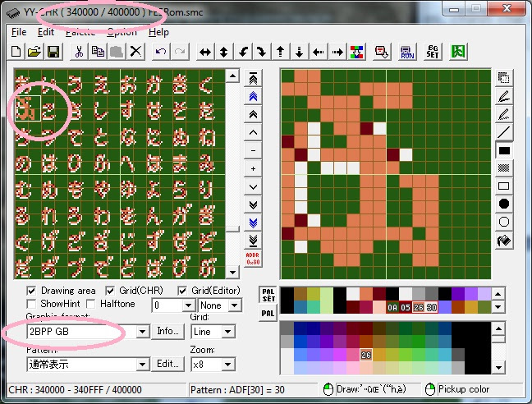Step address back with minus button
Viewport: 532px width, 404px height.
coord(253,150)
